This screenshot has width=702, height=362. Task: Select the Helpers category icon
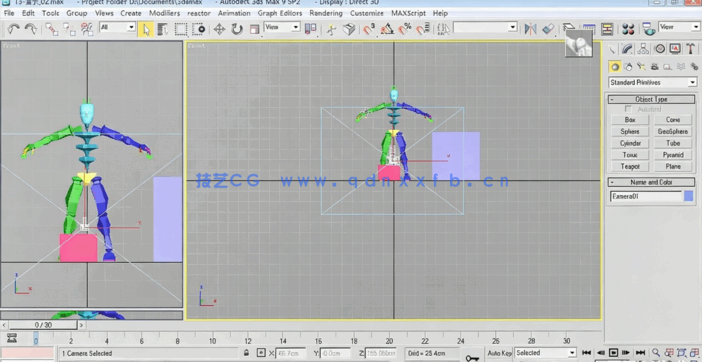tap(668, 67)
